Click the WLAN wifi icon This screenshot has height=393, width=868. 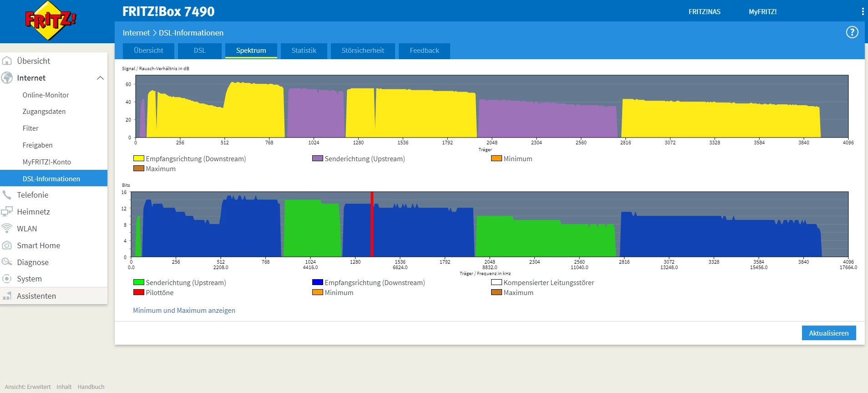[7, 228]
